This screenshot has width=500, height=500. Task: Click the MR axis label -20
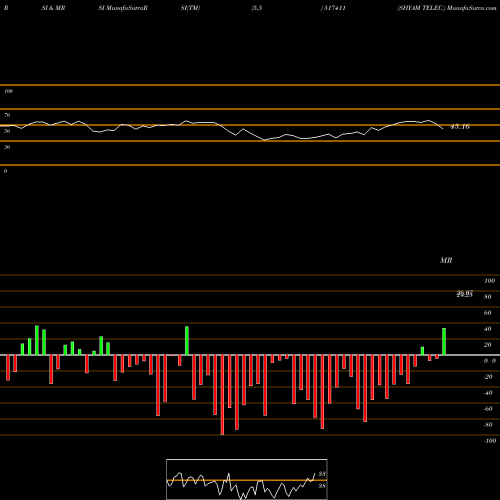[x=488, y=377]
